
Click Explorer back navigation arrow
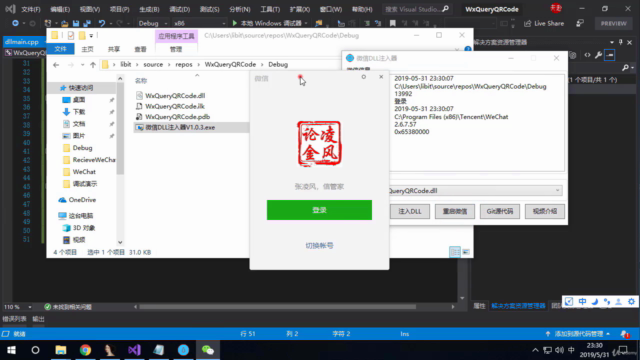(56, 64)
